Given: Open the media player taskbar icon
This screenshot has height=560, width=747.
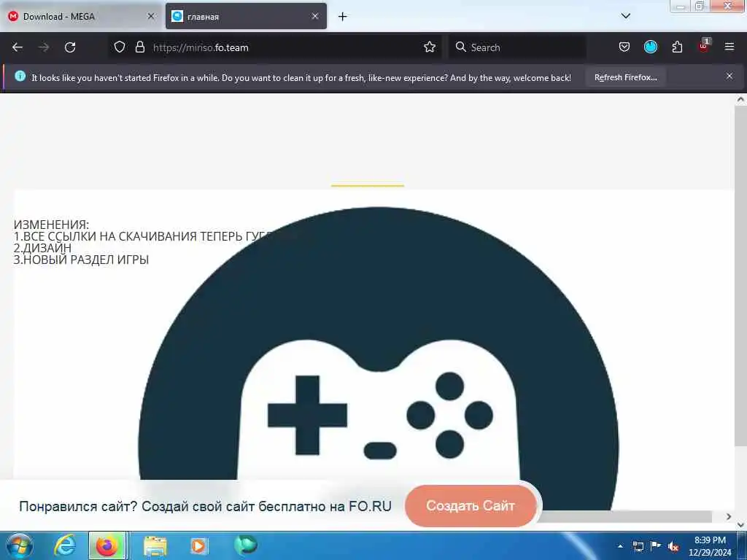Looking at the screenshot, I should pyautogui.click(x=199, y=546).
